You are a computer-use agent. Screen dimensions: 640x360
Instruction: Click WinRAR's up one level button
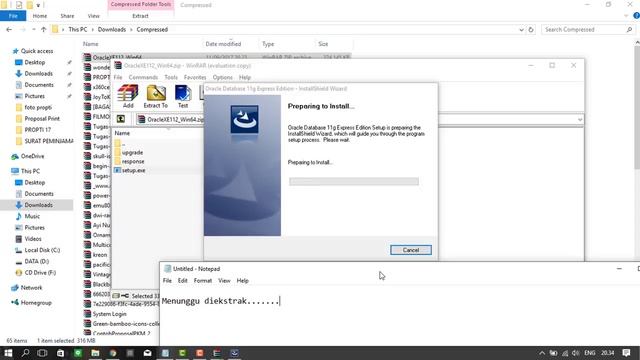pos(121,119)
